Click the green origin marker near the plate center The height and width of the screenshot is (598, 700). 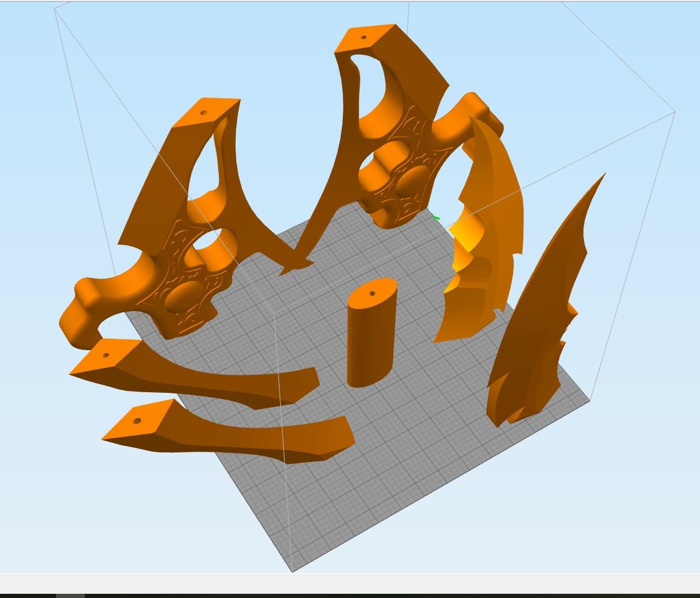[435, 218]
